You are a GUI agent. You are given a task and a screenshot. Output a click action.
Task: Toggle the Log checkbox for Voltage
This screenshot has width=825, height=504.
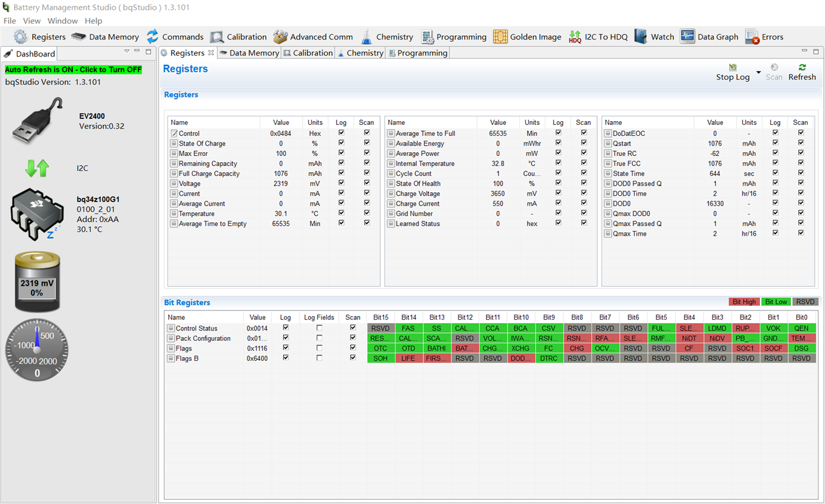(341, 183)
